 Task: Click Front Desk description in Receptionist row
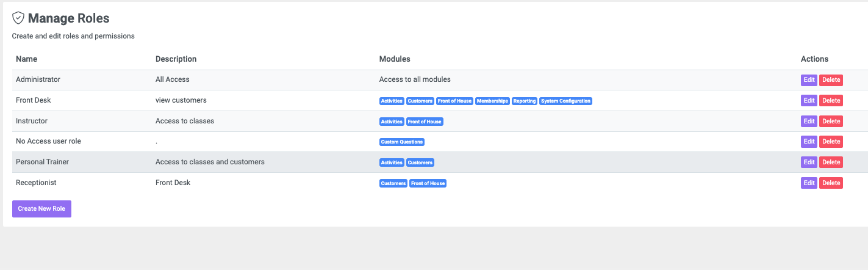pos(173,183)
